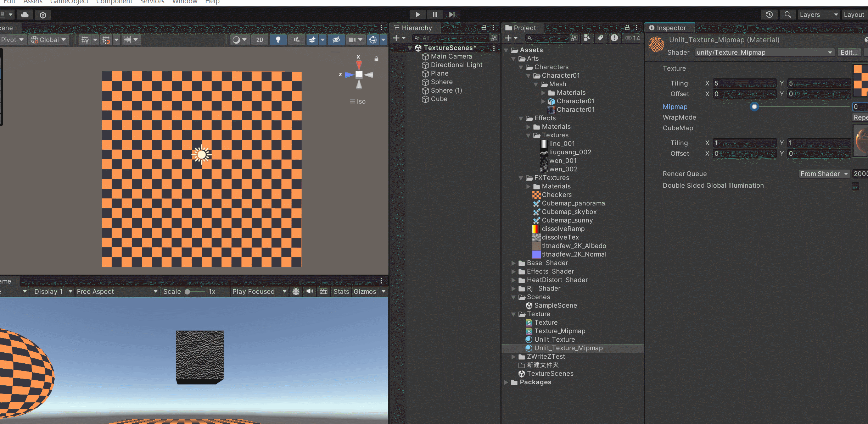Click the Pause button in toolbar

(435, 15)
